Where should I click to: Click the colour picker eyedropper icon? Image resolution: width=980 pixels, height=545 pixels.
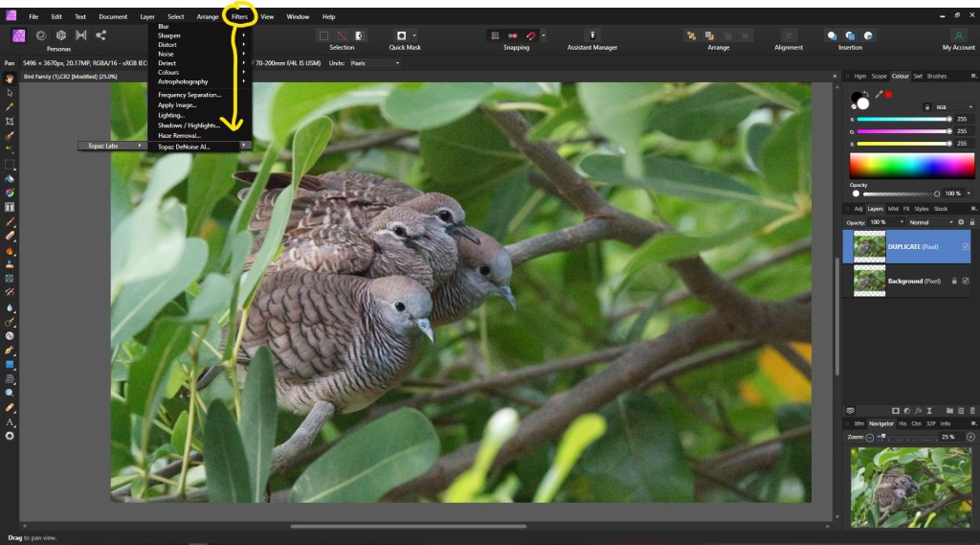tap(878, 95)
